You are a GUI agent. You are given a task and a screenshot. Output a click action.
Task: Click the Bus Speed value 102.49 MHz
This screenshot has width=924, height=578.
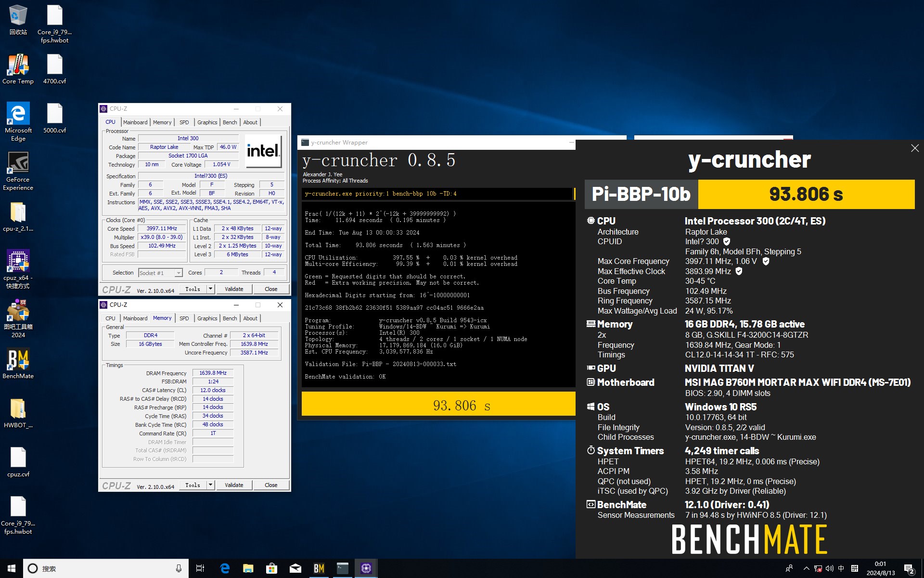(x=162, y=246)
